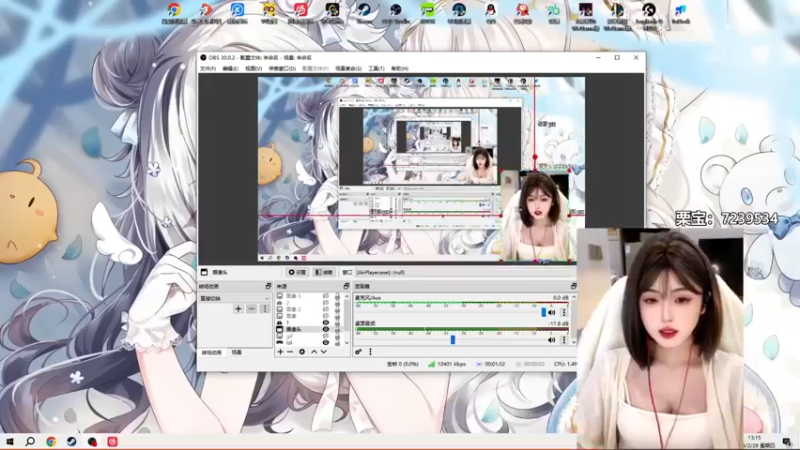Click sources list scroll down arrow
The width and height of the screenshot is (800, 450).
[347, 343]
